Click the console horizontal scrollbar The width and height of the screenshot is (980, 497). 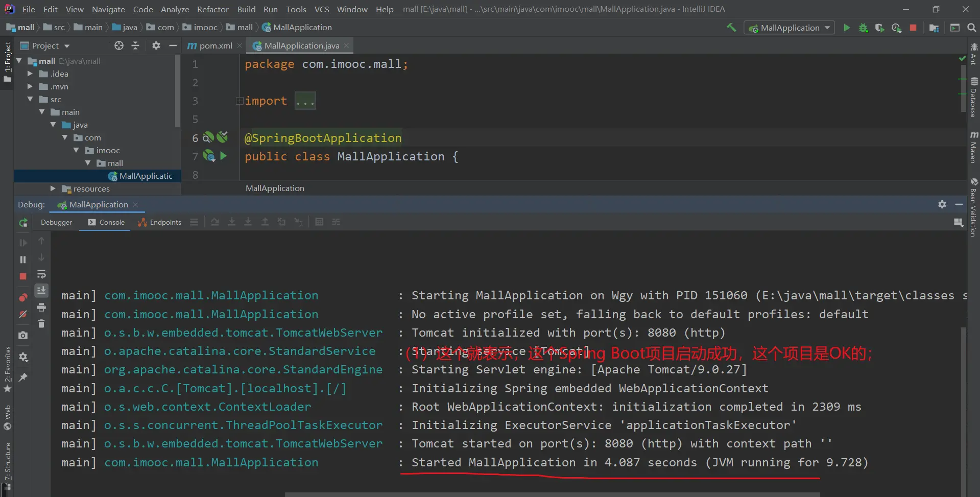(552, 494)
